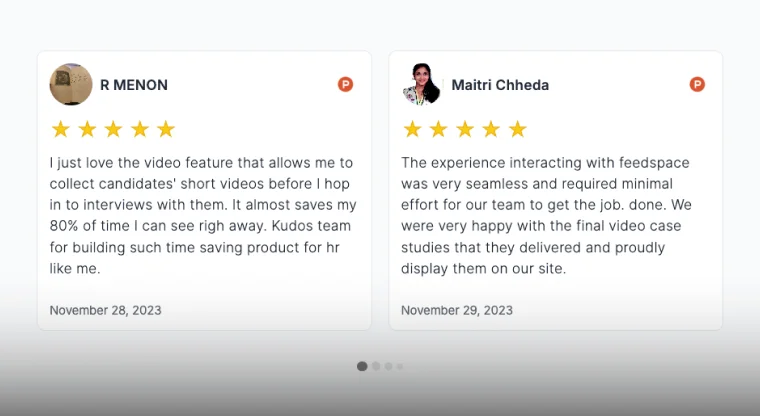Click the Product Hunt icon on R MENON's review
This screenshot has width=760, height=416.
[x=345, y=85]
